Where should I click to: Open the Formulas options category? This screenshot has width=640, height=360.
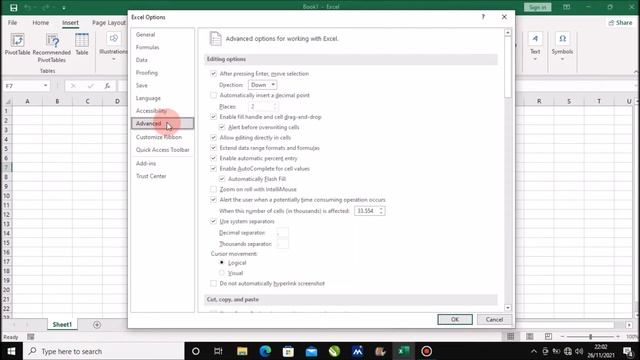147,47
